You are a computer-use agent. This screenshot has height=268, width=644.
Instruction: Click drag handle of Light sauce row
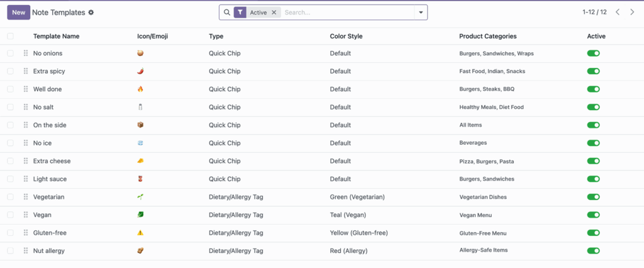(25, 179)
